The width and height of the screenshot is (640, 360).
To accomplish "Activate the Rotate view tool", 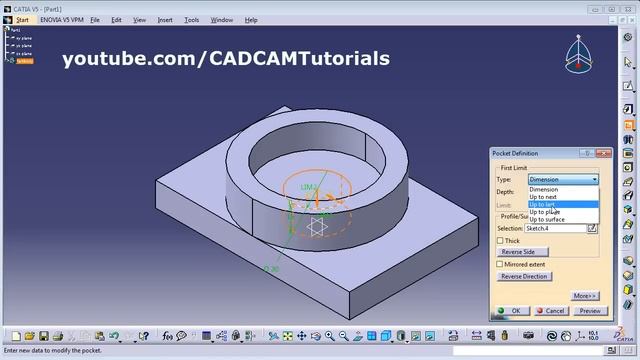I will (316, 336).
